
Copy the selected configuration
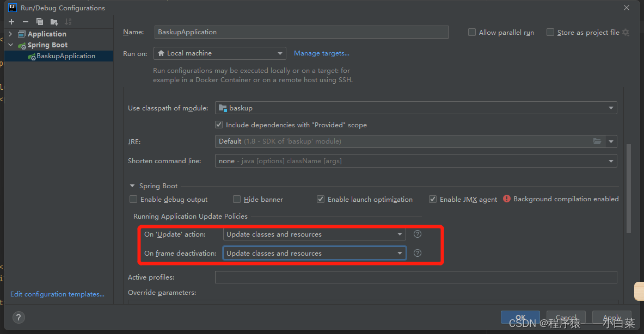pyautogui.click(x=39, y=22)
